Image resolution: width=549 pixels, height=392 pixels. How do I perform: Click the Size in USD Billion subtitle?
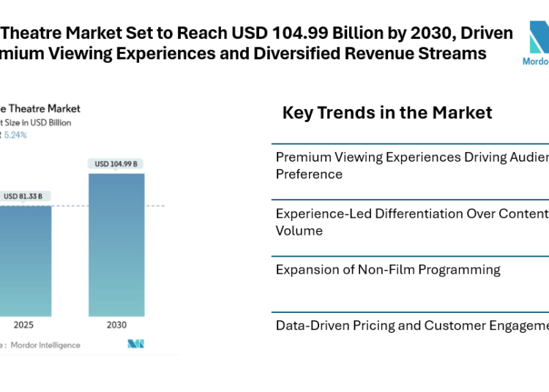coord(38,122)
